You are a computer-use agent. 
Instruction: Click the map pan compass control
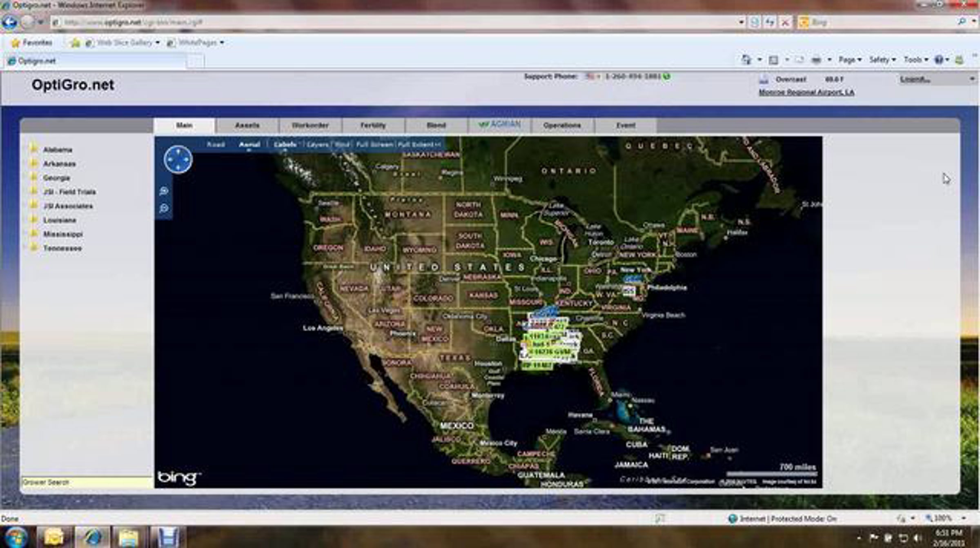(x=178, y=160)
